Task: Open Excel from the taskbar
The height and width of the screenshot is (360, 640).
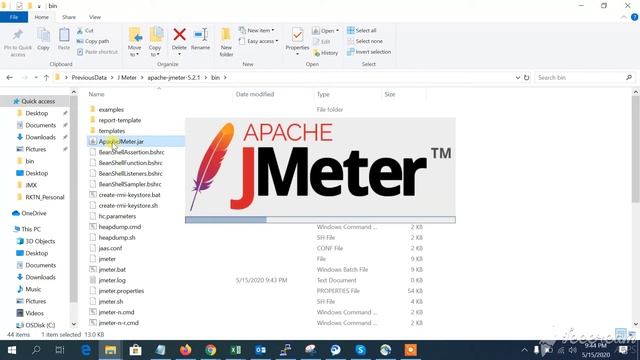Action: 236,350
